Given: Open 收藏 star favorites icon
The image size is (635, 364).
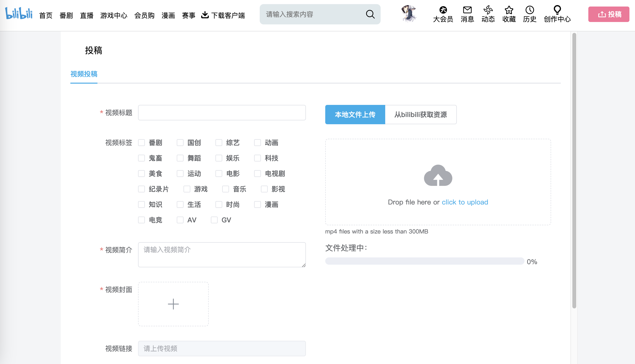Looking at the screenshot, I should (509, 10).
